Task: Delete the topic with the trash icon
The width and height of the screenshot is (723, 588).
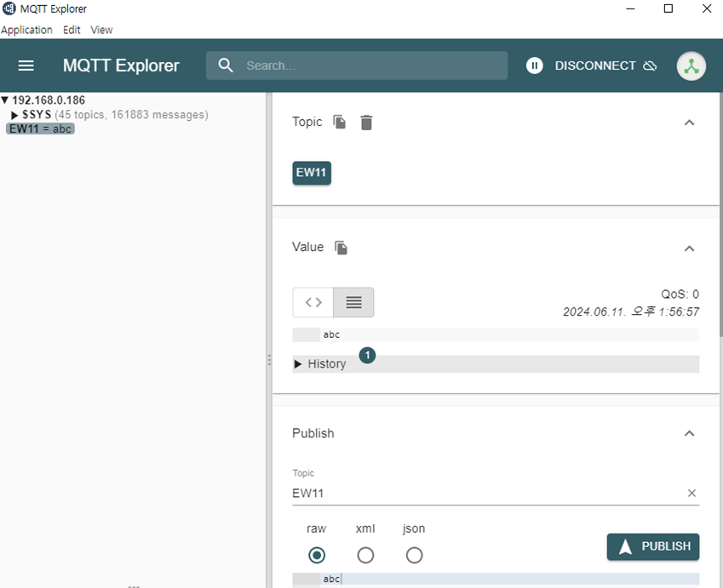Action: click(366, 123)
